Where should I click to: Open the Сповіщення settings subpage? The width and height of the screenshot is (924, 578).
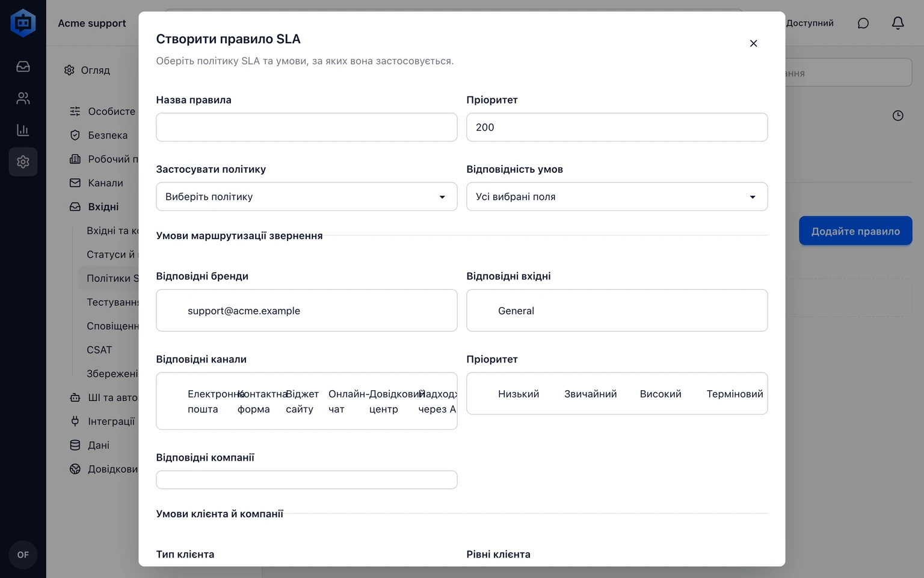click(112, 326)
